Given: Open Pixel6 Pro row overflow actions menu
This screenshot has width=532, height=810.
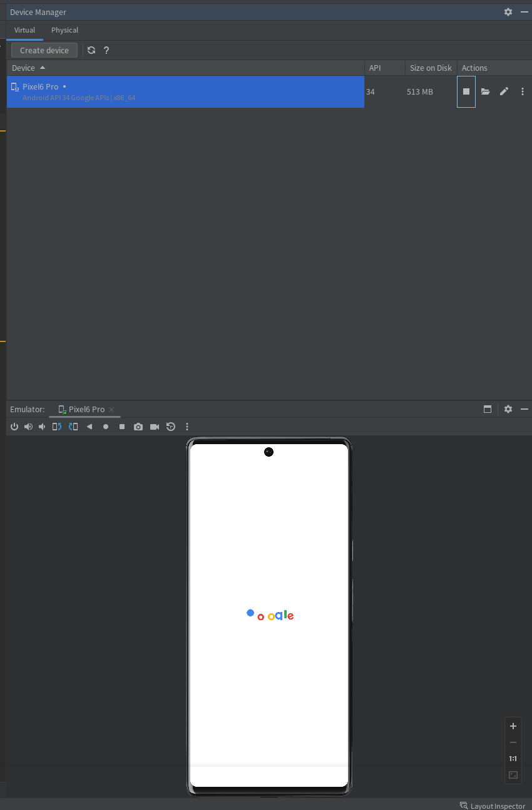Looking at the screenshot, I should [x=523, y=91].
